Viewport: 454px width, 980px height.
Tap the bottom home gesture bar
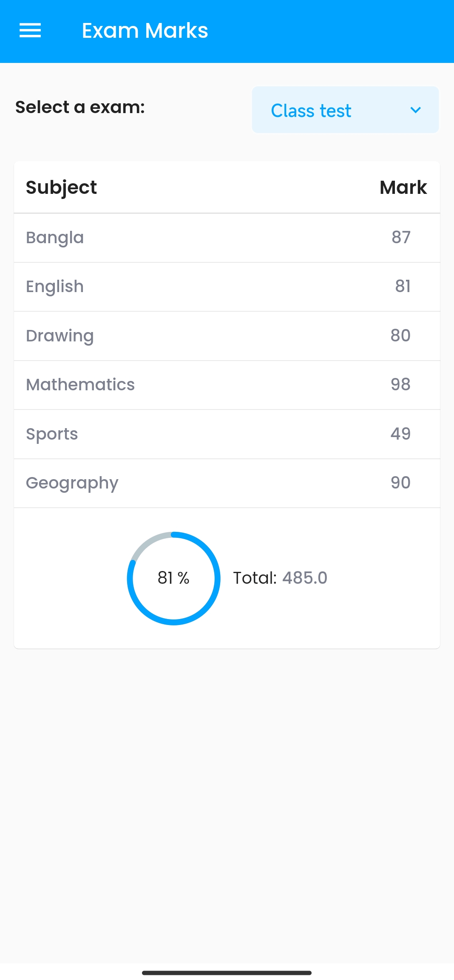[x=227, y=973]
